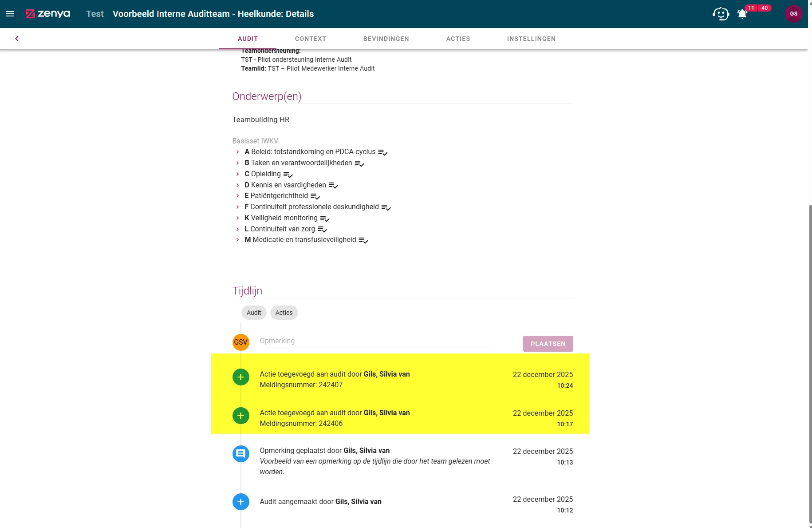Switch to the Acties tab
The height and width of the screenshot is (528, 812).
tap(458, 39)
